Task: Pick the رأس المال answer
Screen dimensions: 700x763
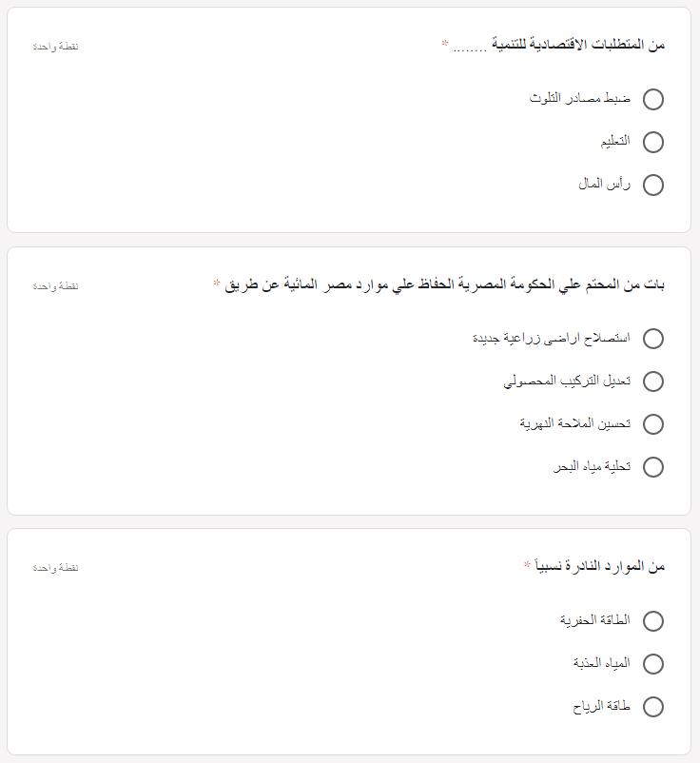Action: [x=652, y=185]
